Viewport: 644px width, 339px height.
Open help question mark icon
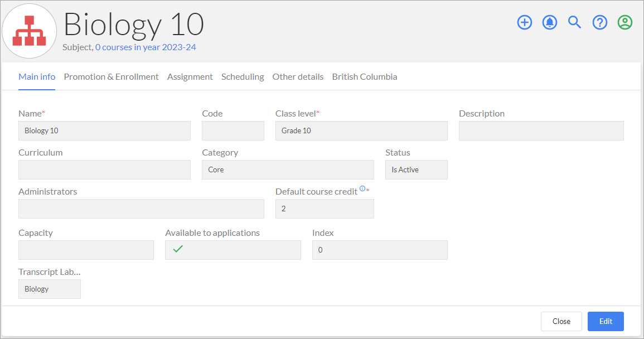point(599,22)
